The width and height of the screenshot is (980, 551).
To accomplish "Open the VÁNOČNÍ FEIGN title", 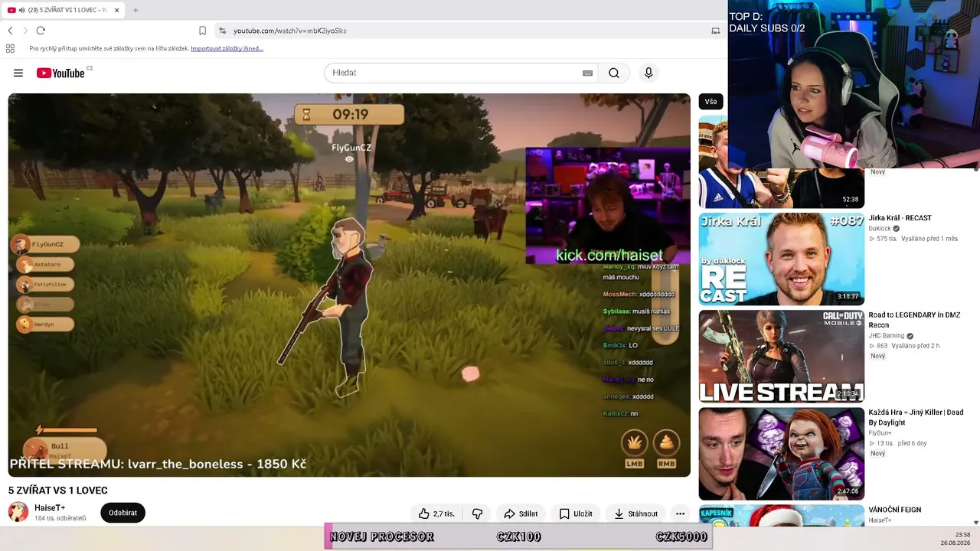I will pyautogui.click(x=894, y=510).
